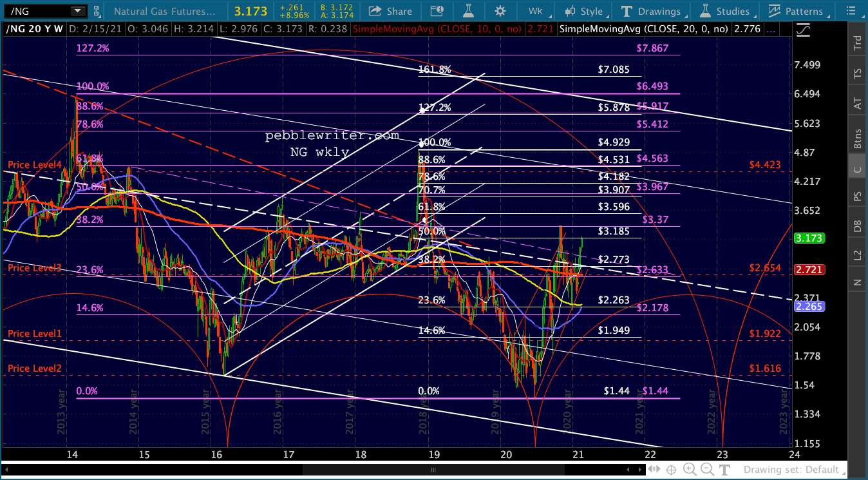Viewport: 868px width, 480px height.
Task: Switch to the AT side tab
Action: tap(858, 102)
